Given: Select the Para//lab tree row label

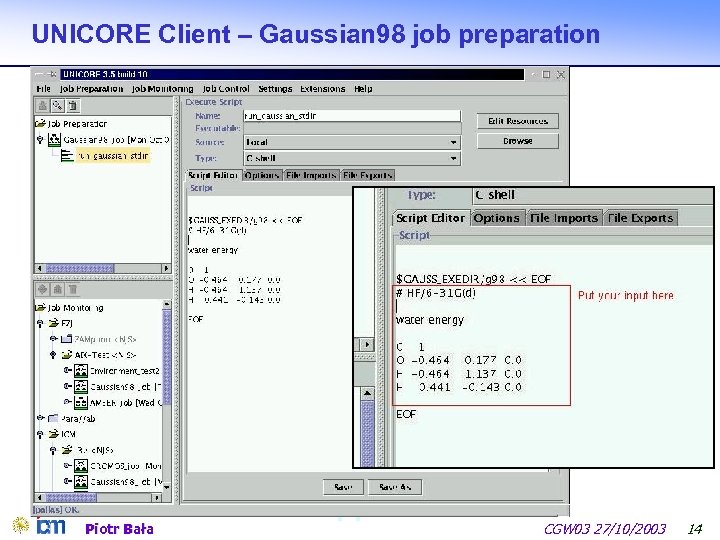Looking at the screenshot, I should pos(78,418).
